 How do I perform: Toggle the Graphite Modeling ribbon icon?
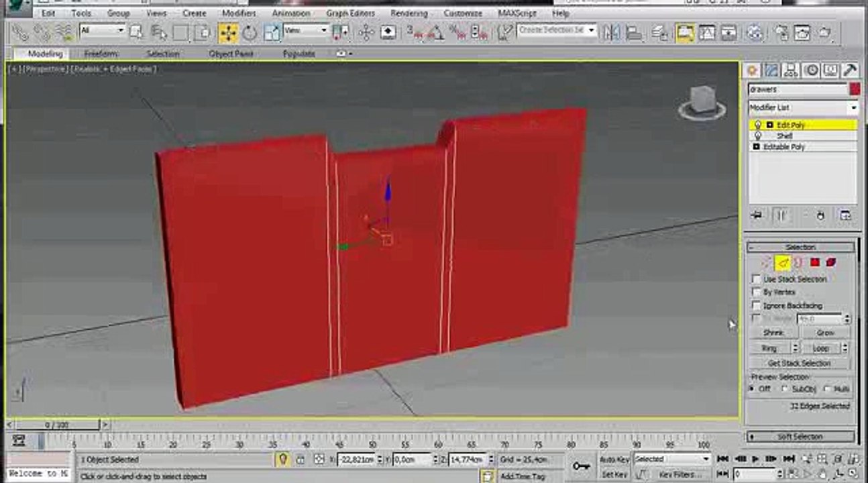pyautogui.click(x=685, y=32)
